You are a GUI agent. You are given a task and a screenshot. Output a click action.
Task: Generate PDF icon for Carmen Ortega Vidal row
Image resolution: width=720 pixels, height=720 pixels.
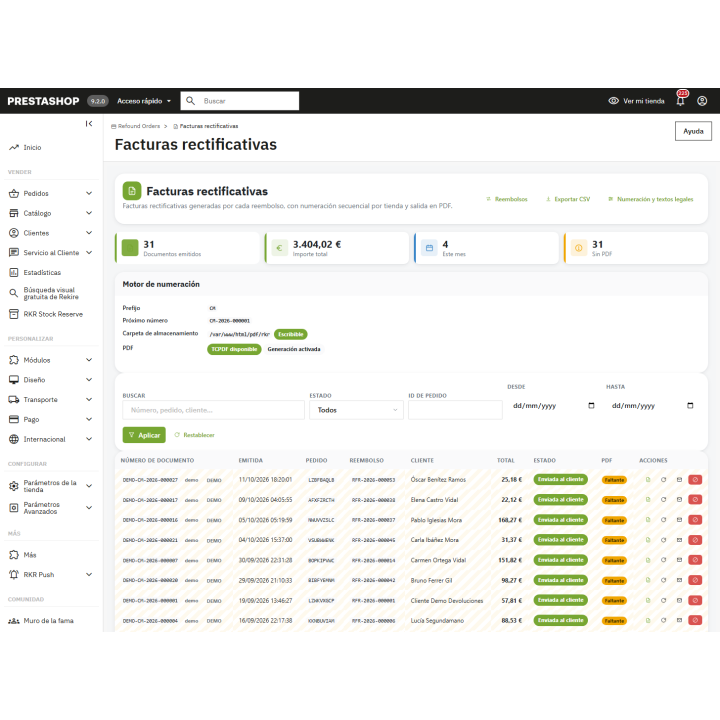pyautogui.click(x=648, y=560)
